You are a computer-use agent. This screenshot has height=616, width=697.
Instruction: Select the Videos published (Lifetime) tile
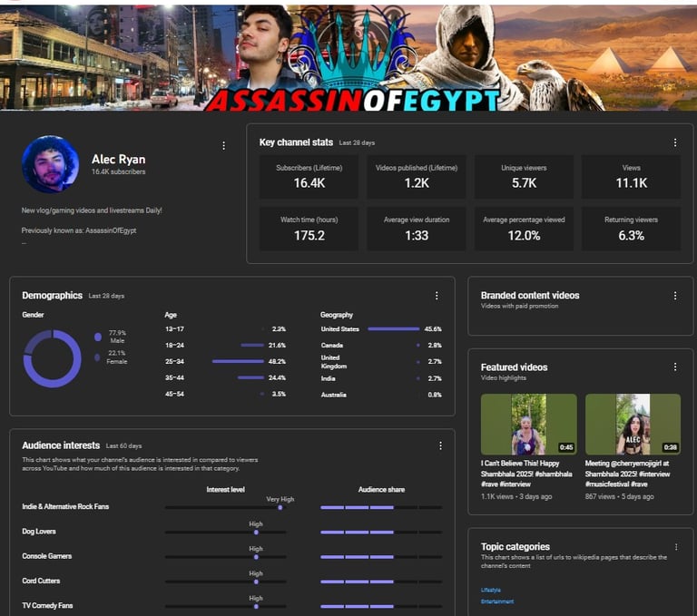417,176
